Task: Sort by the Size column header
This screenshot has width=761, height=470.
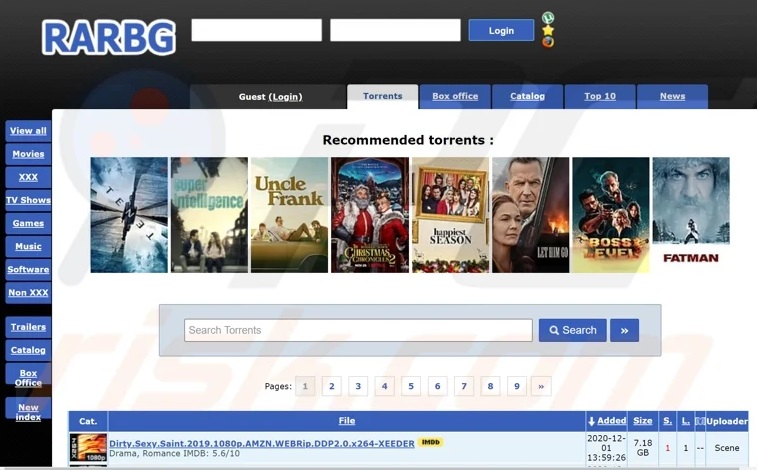Action: [643, 421]
